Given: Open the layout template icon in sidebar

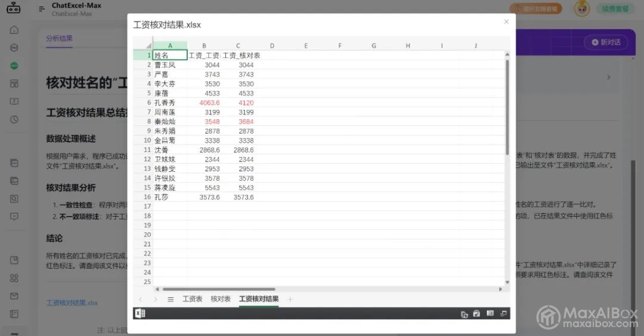Looking at the screenshot, I should point(14,84).
